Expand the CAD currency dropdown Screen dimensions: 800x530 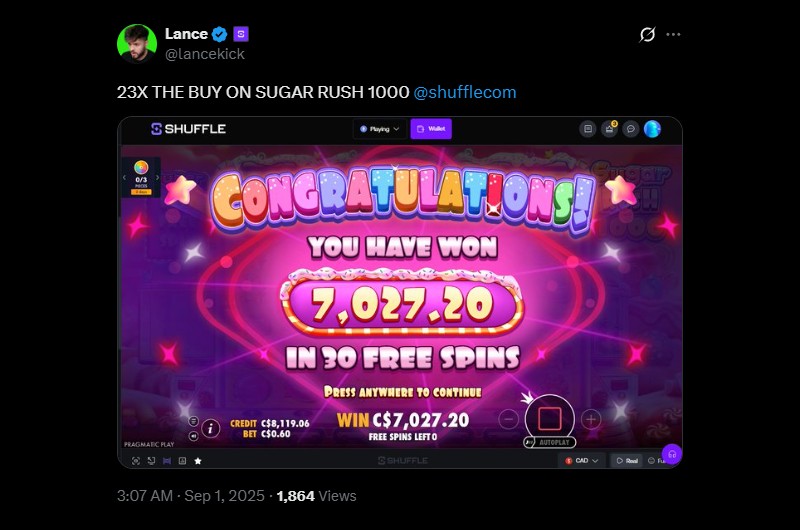(x=581, y=461)
